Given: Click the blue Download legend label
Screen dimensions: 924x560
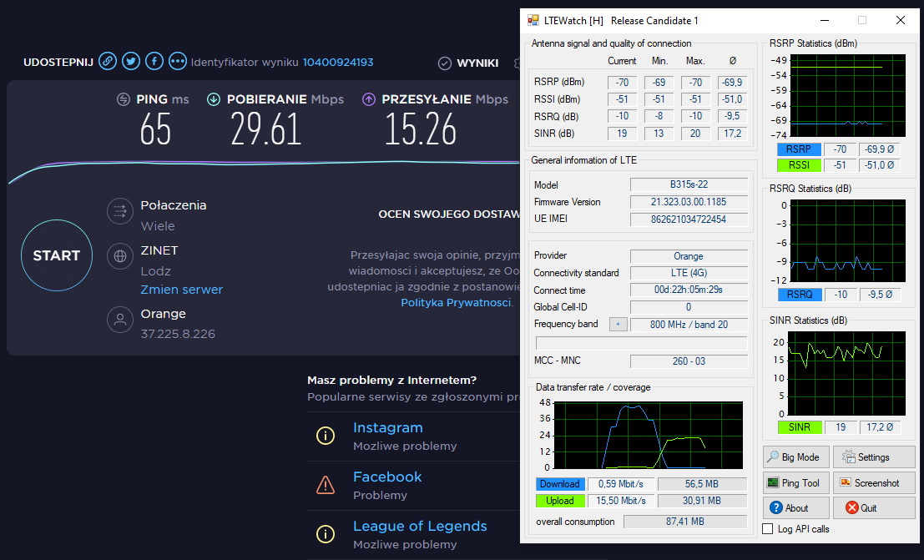Looking at the screenshot, I should (560, 484).
